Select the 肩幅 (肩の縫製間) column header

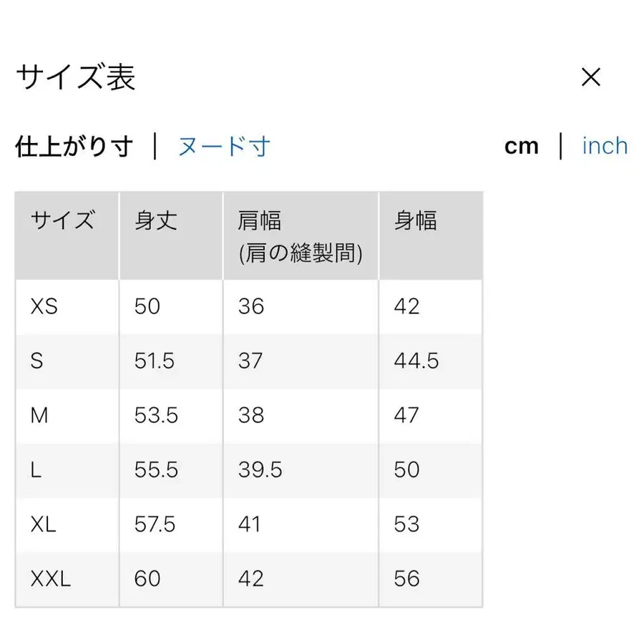click(299, 236)
